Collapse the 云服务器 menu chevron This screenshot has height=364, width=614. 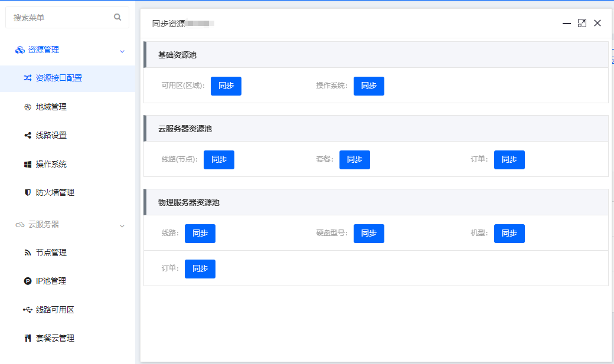122,226
